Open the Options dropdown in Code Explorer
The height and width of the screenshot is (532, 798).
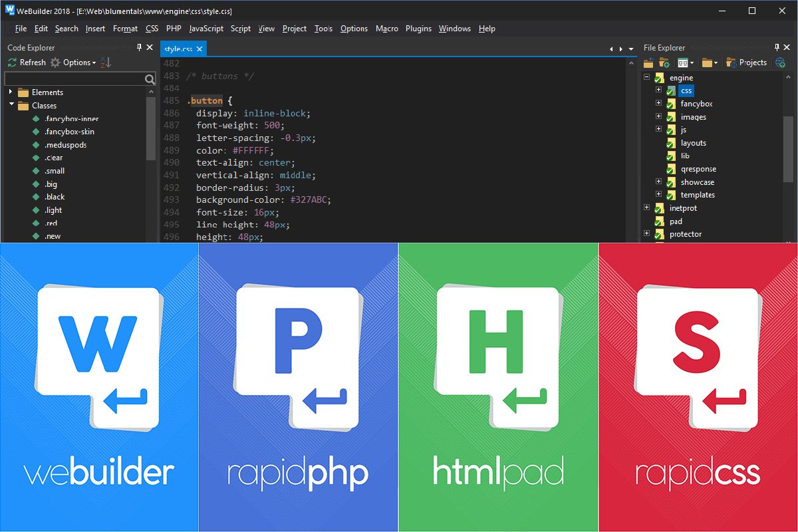(x=73, y=63)
